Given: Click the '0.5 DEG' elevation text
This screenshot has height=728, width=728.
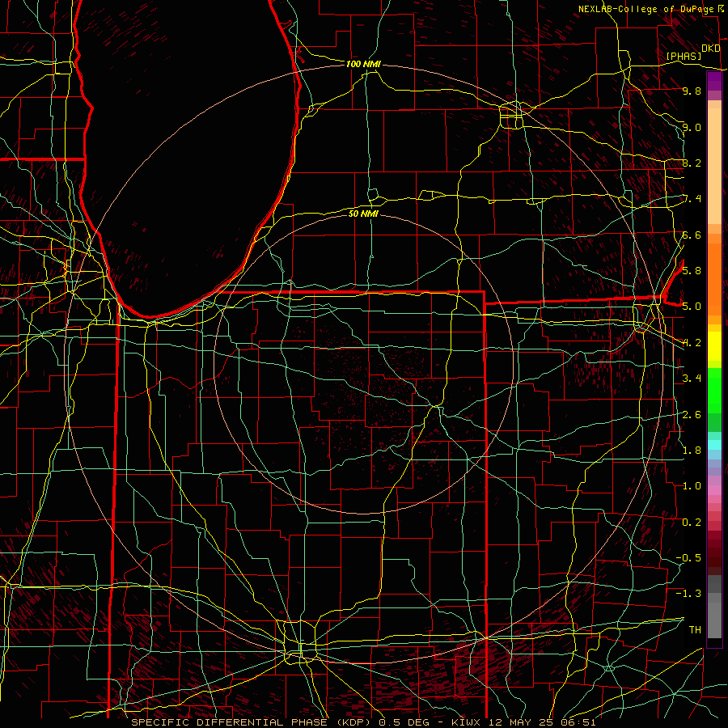Looking at the screenshot, I should tap(402, 722).
